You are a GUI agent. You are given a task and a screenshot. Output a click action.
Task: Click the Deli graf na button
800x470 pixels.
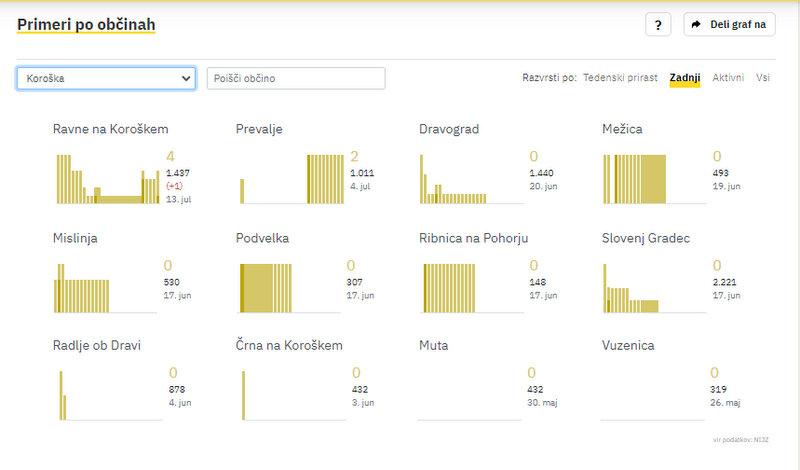[x=729, y=25]
